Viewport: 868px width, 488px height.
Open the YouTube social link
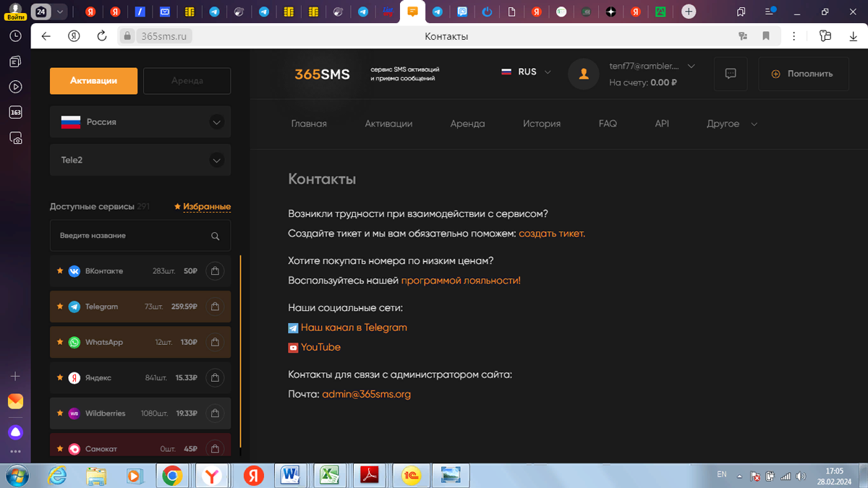coord(320,347)
